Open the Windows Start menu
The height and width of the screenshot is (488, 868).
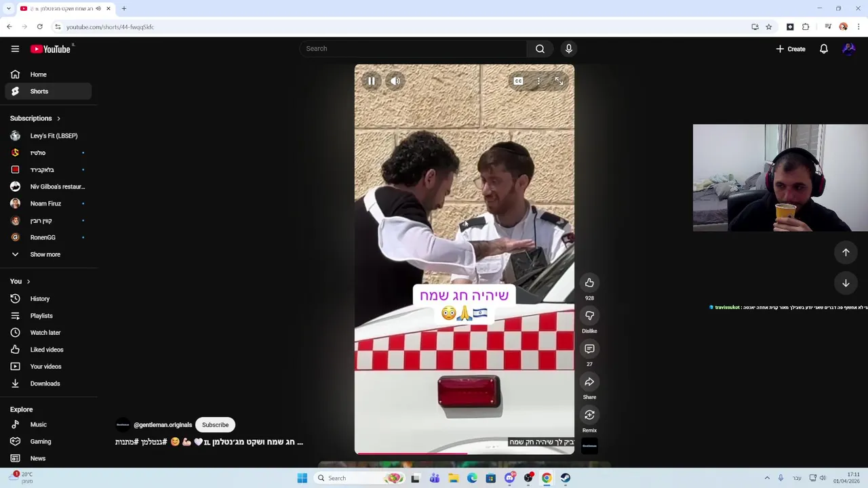click(x=302, y=478)
